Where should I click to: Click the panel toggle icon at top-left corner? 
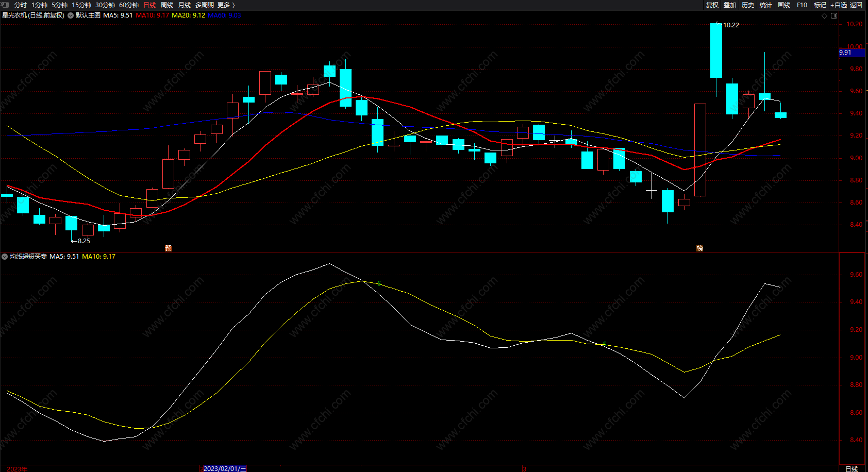click(x=5, y=5)
